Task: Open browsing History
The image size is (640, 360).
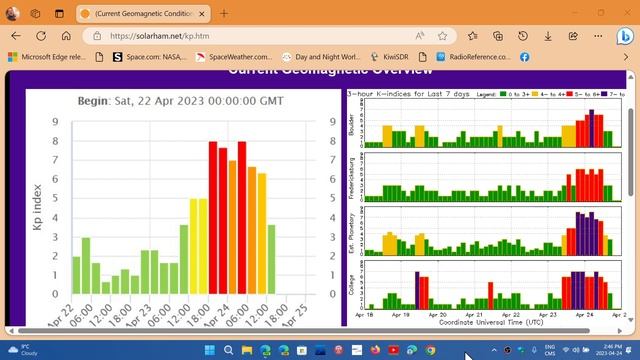Action: [523, 36]
